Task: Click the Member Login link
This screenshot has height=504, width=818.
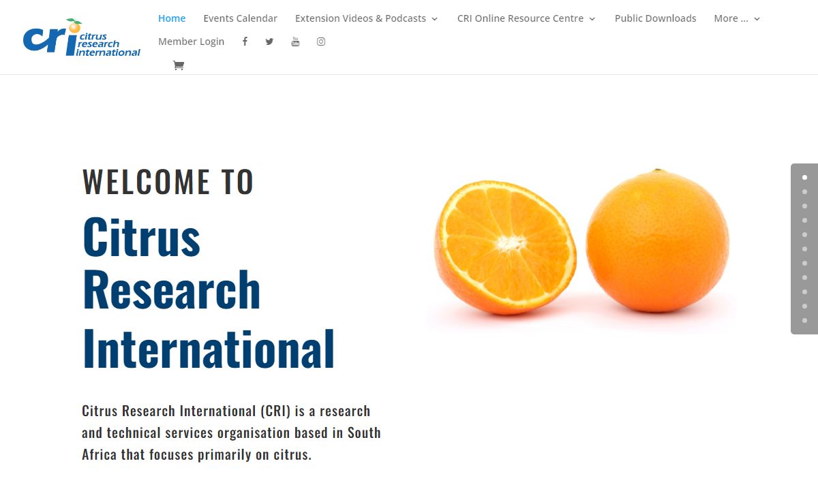Action: 191,42
